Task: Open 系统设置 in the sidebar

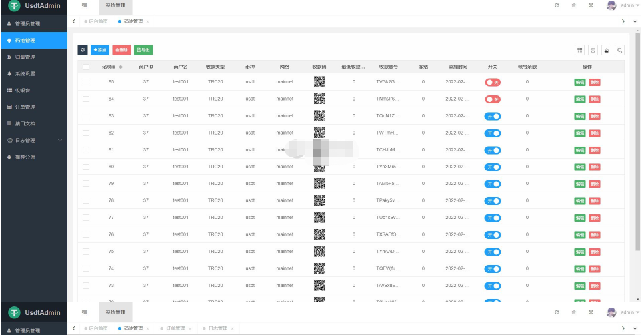Action: [x=25, y=73]
